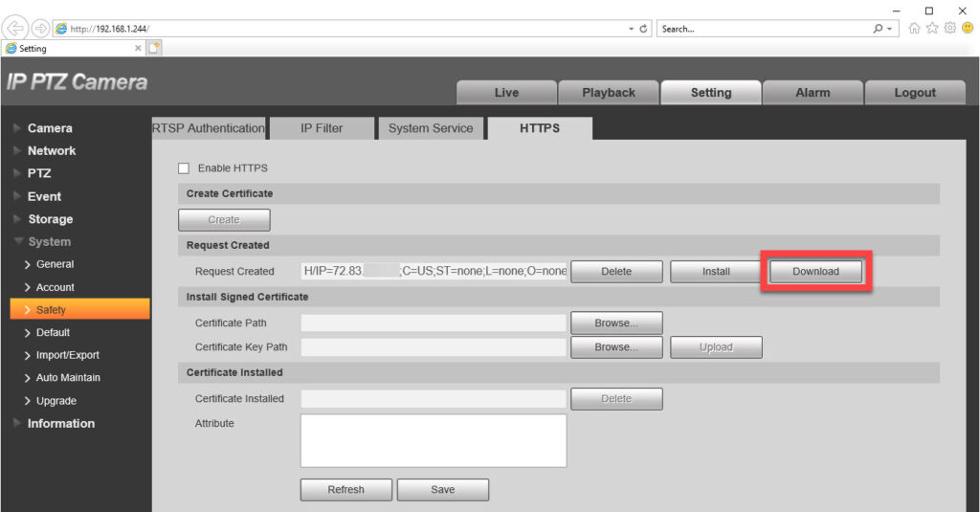
Task: Select Account in the System submenu
Action: 55,287
